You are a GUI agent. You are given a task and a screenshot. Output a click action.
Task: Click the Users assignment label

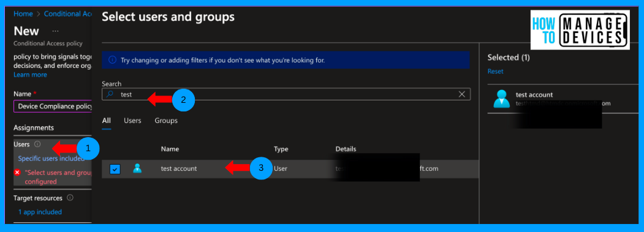pos(21,144)
